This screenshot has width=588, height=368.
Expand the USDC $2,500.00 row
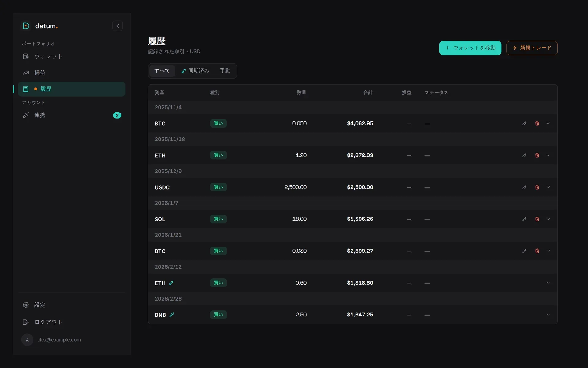pyautogui.click(x=548, y=187)
